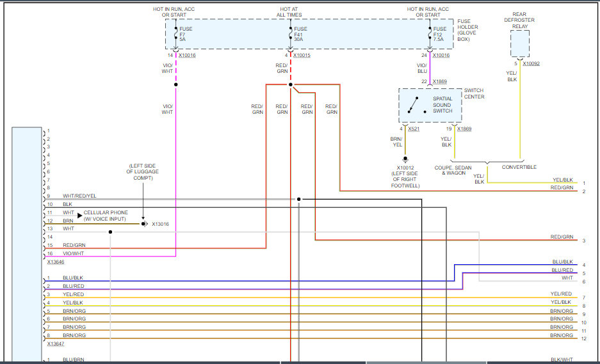The image size is (600, 364).
Task: Click the Fuse F12 7.5A symbol
Action: (x=431, y=33)
